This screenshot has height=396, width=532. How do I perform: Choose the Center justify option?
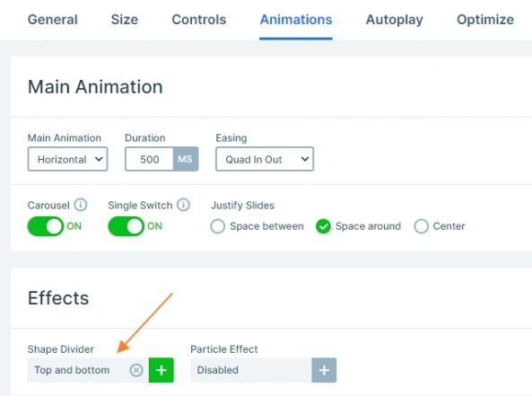[x=421, y=226]
